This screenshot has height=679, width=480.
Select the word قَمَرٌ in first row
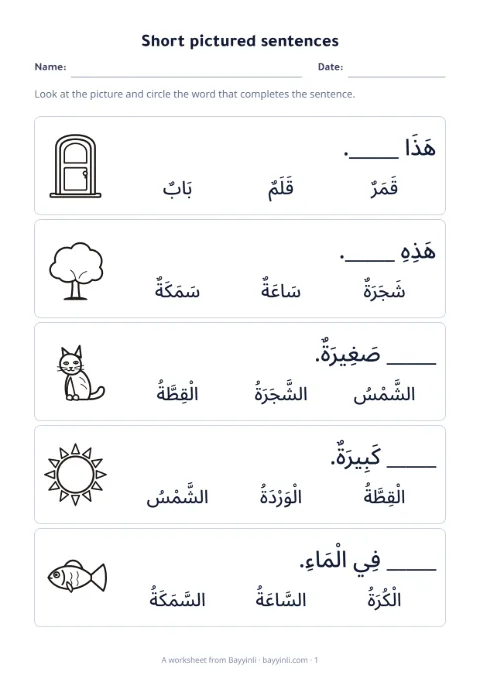tap(384, 188)
